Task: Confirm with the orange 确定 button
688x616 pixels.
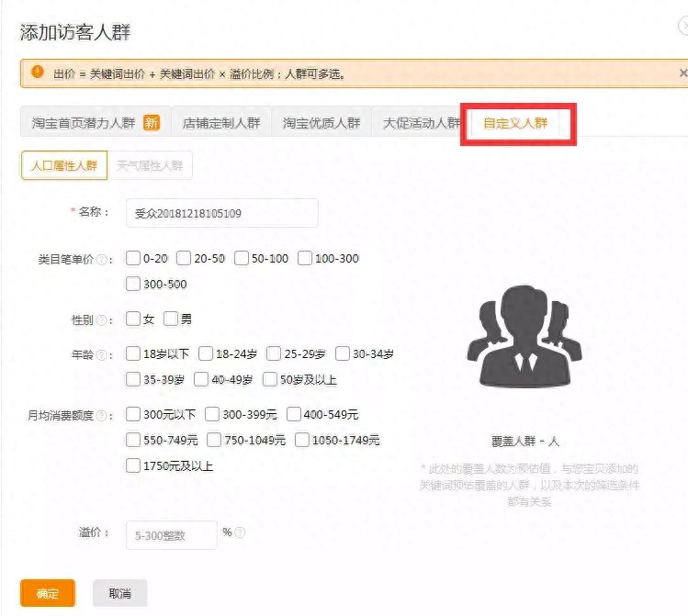Action: pos(48,593)
